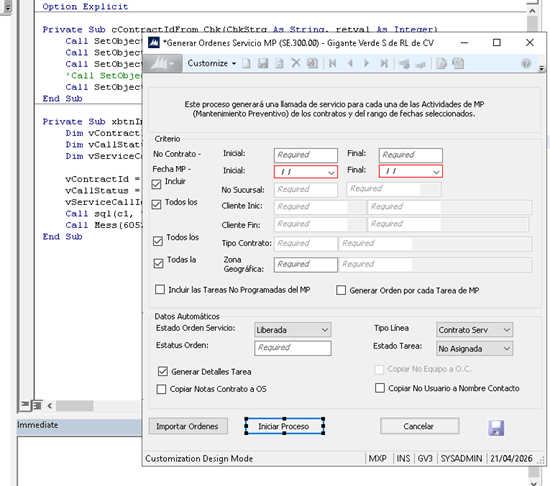Enable Incluir las Tareas No Programadas del MP

click(160, 290)
